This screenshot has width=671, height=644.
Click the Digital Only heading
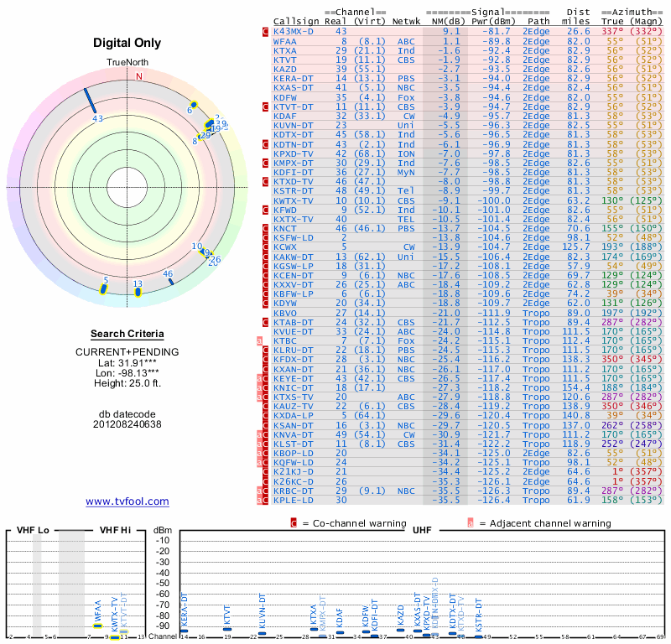(127, 43)
